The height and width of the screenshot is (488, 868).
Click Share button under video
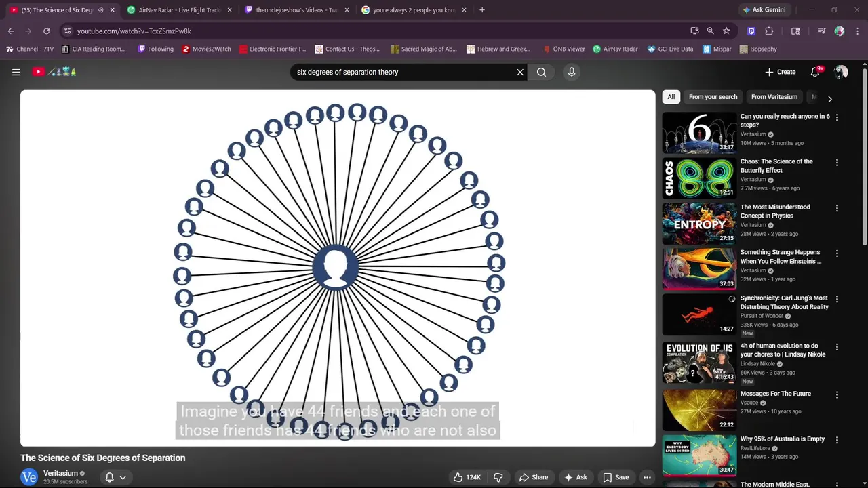pyautogui.click(x=532, y=477)
